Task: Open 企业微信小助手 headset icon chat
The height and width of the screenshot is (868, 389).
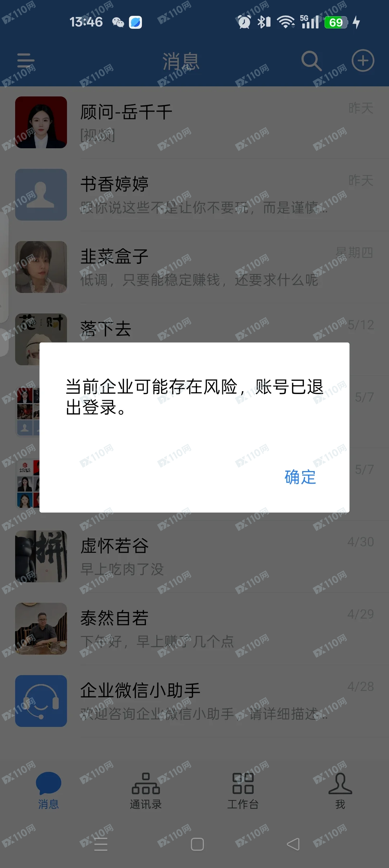Action: click(x=41, y=701)
